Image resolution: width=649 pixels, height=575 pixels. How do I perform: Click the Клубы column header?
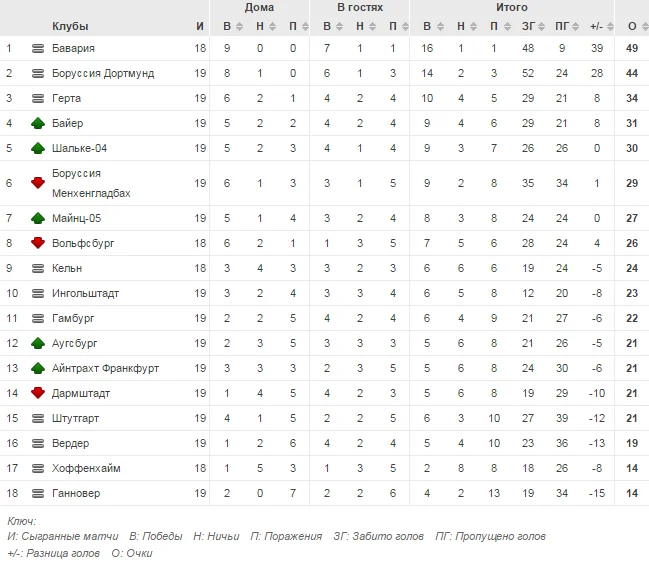pyautogui.click(x=70, y=26)
